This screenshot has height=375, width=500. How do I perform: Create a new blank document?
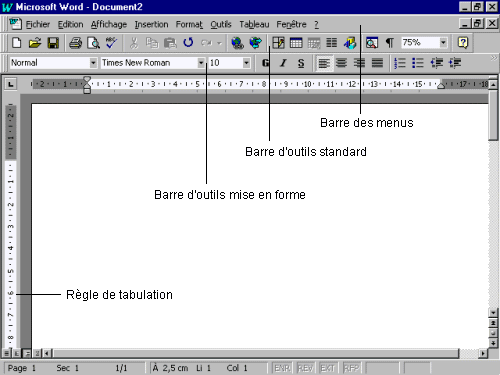tap(16, 43)
